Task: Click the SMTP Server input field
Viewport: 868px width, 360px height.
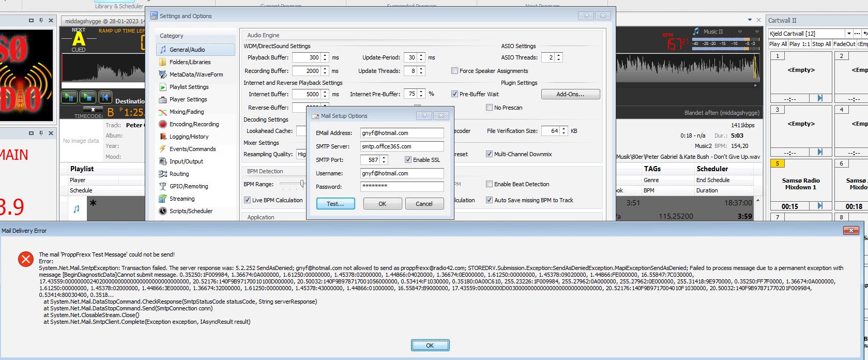Action: point(402,146)
